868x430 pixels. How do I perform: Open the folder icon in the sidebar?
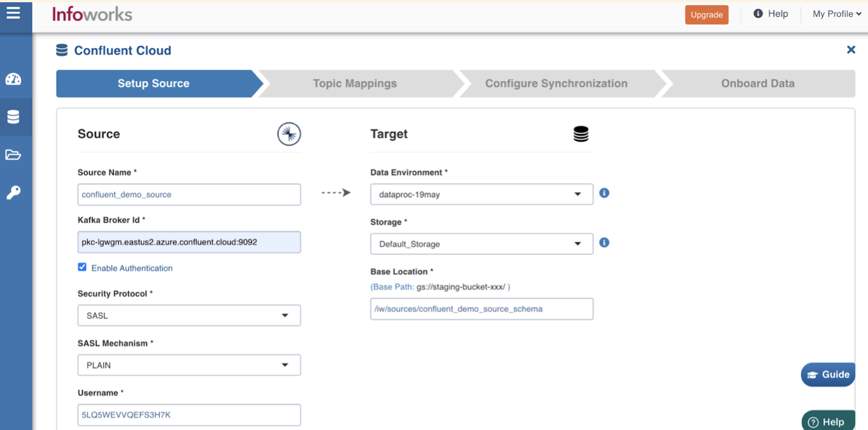13,155
